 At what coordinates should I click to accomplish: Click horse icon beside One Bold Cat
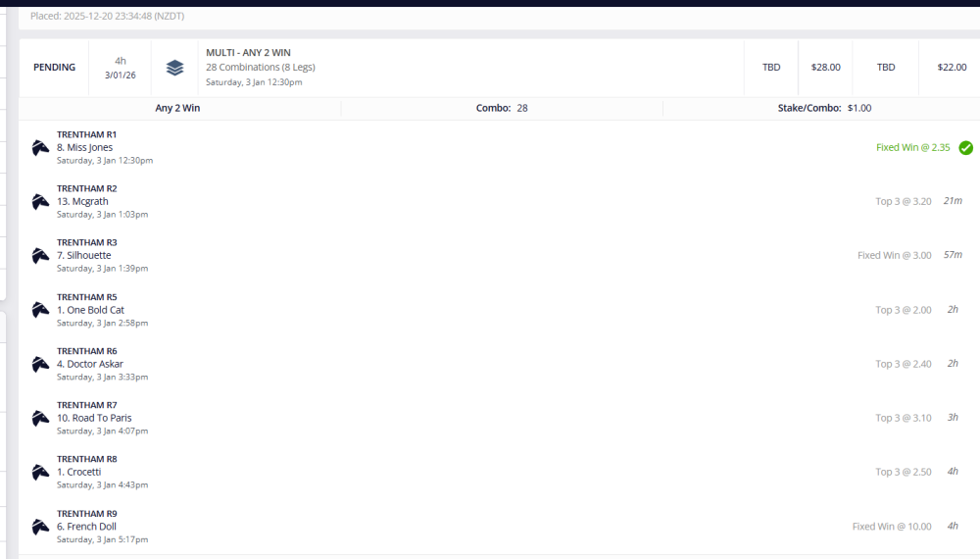coord(40,310)
